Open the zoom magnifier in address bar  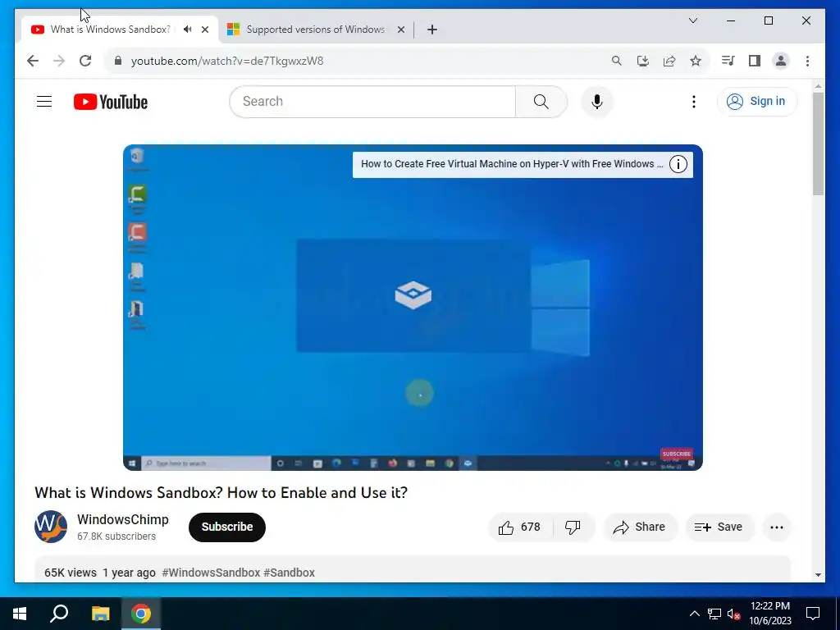pyautogui.click(x=617, y=61)
